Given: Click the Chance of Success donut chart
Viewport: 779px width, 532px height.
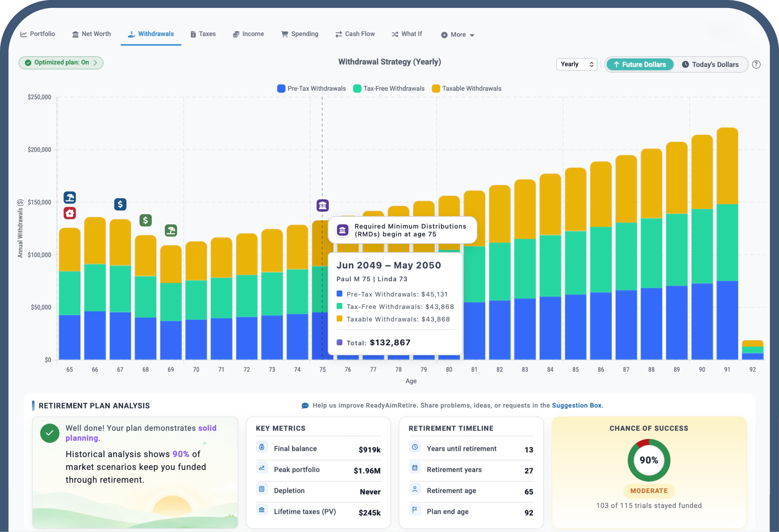Looking at the screenshot, I should click(x=649, y=460).
